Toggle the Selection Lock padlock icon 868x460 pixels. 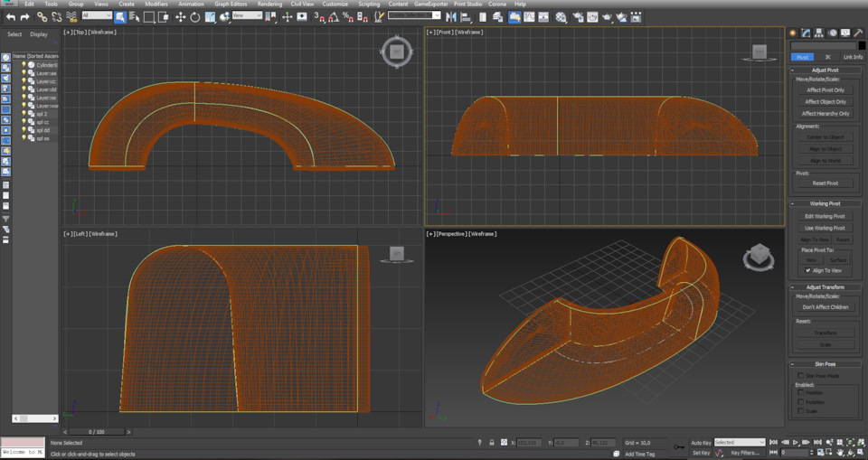click(x=492, y=443)
